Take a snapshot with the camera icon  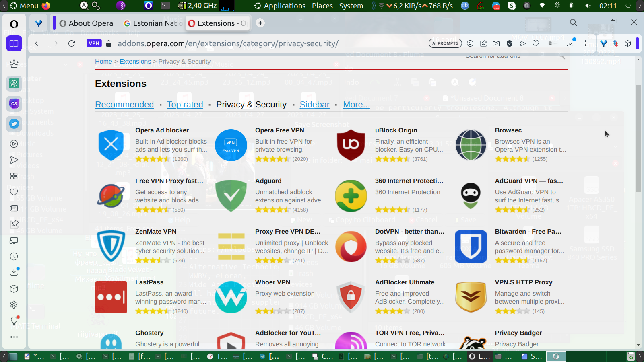pyautogui.click(x=496, y=43)
